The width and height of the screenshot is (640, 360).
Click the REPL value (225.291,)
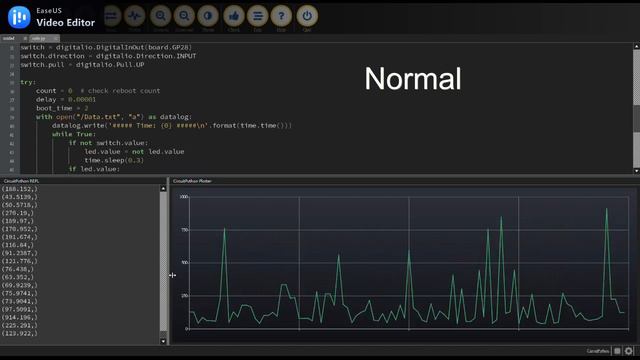pos(20,325)
